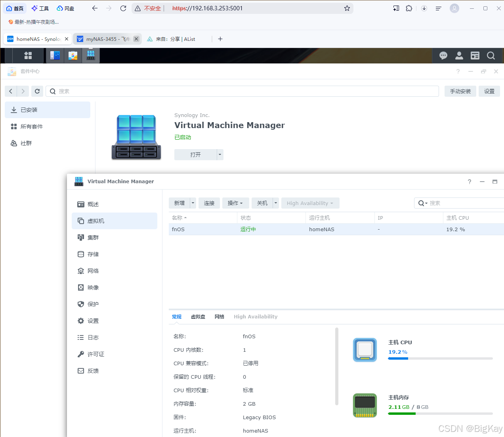Click the host CPU usage progress bar
Image resolution: width=504 pixels, height=437 pixels.
click(441, 358)
